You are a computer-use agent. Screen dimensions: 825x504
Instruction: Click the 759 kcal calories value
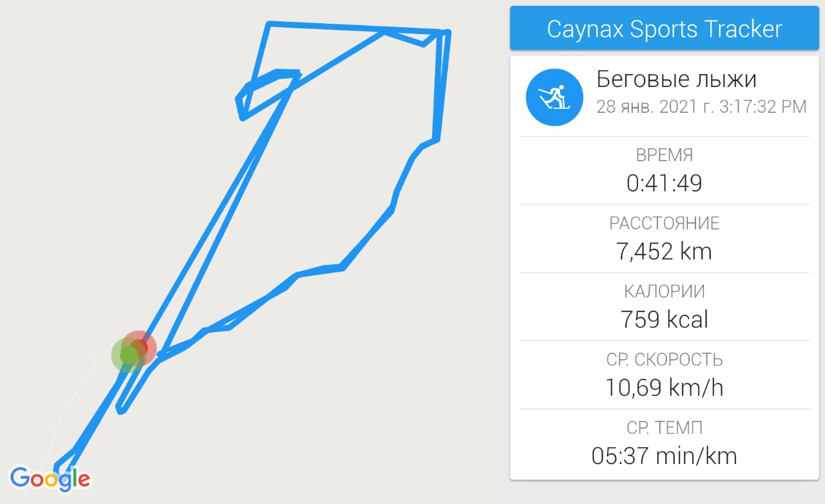664,320
